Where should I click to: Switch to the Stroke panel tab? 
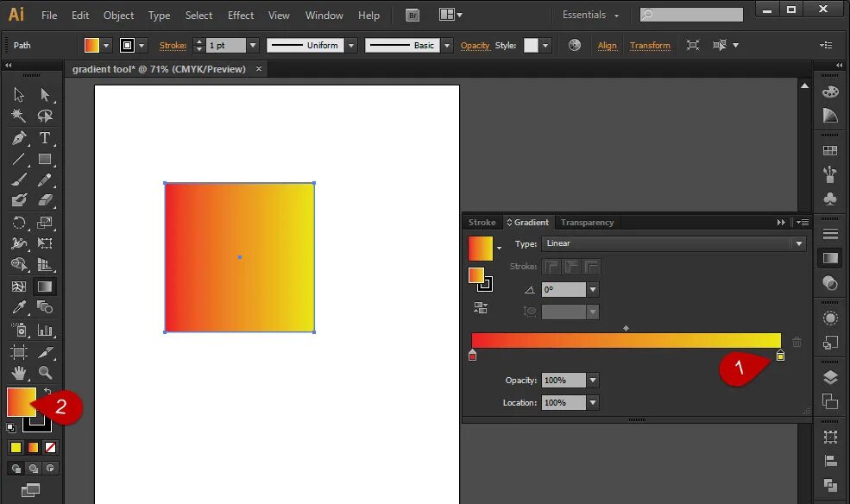[482, 222]
